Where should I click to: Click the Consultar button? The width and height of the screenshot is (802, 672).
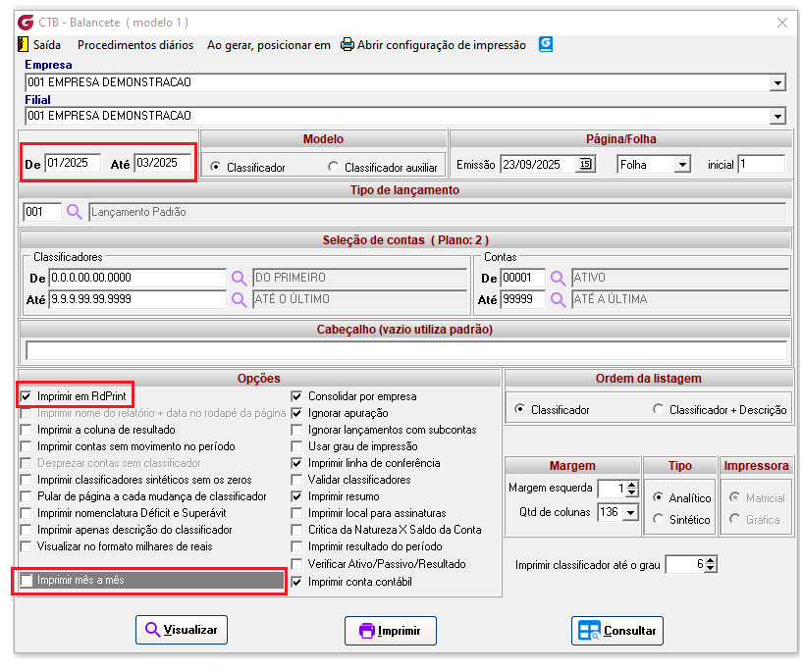point(616,631)
